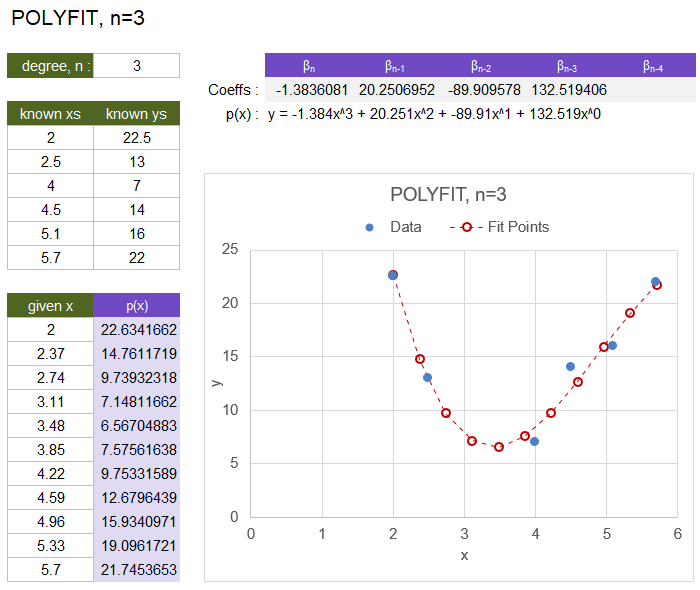Click the sheet heading 'POLYFIT, n=3'
This screenshot has width=700, height=590.
[x=78, y=18]
